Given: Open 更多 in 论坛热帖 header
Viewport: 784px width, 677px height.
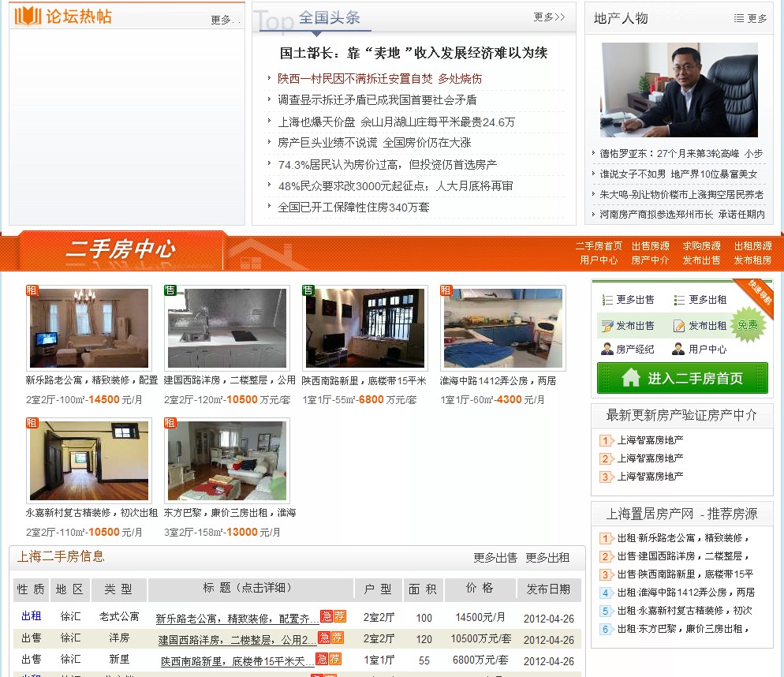Looking at the screenshot, I should 225,20.
